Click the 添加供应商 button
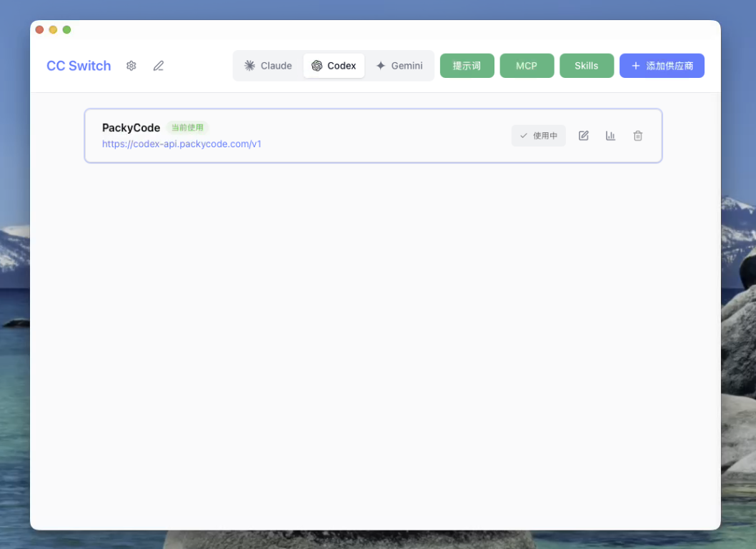This screenshot has height=549, width=756. coord(662,66)
